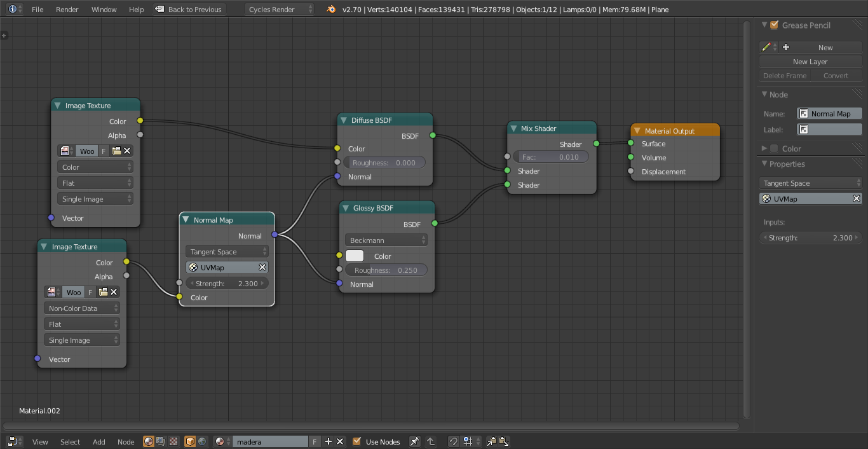
Task: Click New grease pencil button
Action: tap(821, 48)
